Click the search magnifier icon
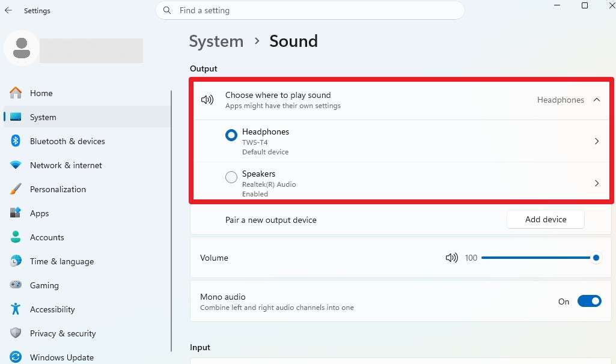The image size is (616, 364). click(167, 10)
